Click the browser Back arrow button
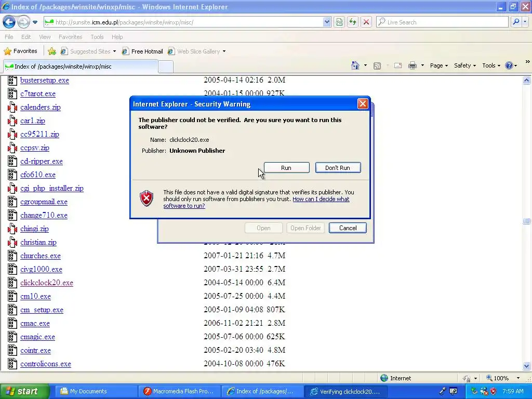The width and height of the screenshot is (532, 399). 9,22
